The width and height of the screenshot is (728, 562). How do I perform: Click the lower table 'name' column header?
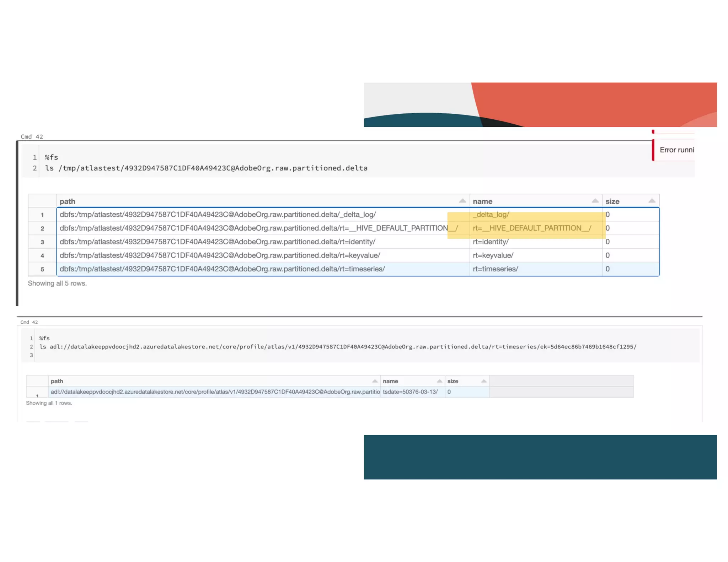pos(390,381)
